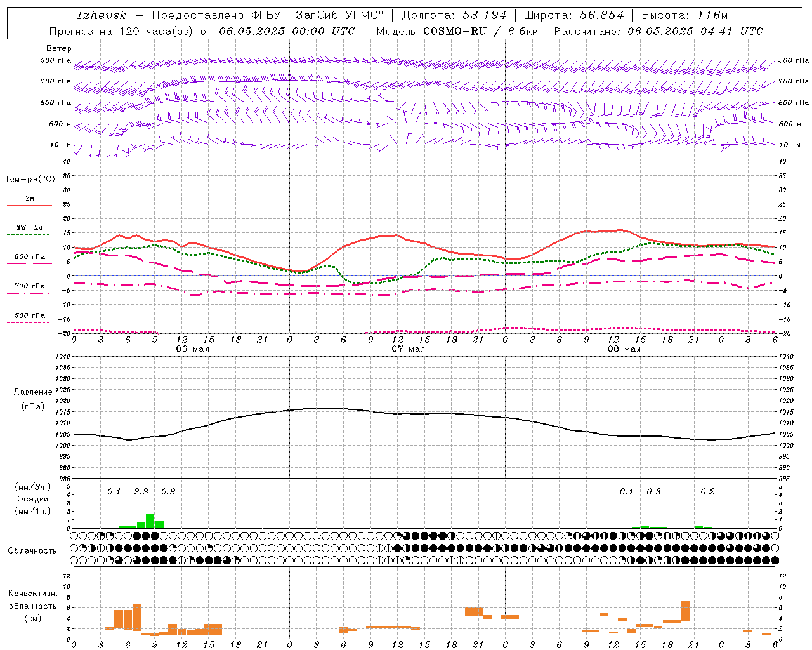Click the 1040 pressure axis value on the left
Screen dimensions: 812x650
(x=63, y=357)
